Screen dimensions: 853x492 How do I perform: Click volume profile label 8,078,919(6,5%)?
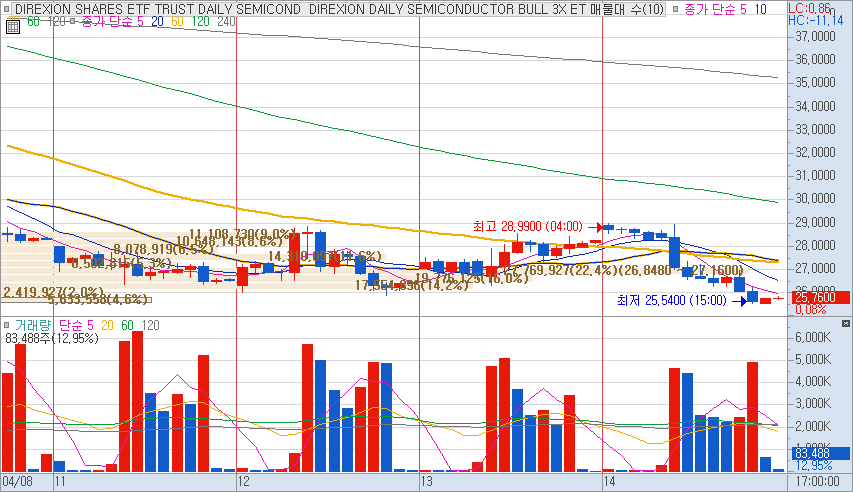pos(164,249)
